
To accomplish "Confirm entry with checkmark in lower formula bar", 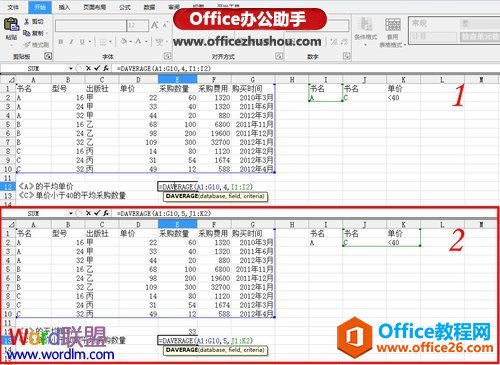I will (x=97, y=213).
